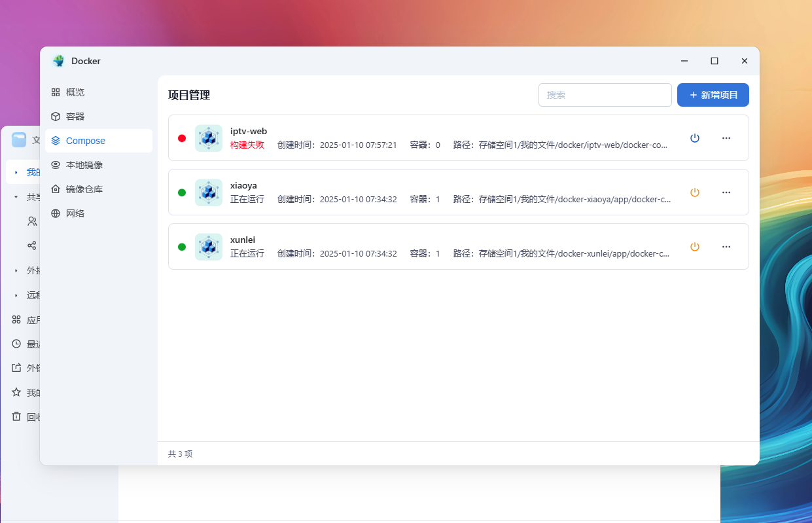Click 正在运行 status of xiaoya

247,199
